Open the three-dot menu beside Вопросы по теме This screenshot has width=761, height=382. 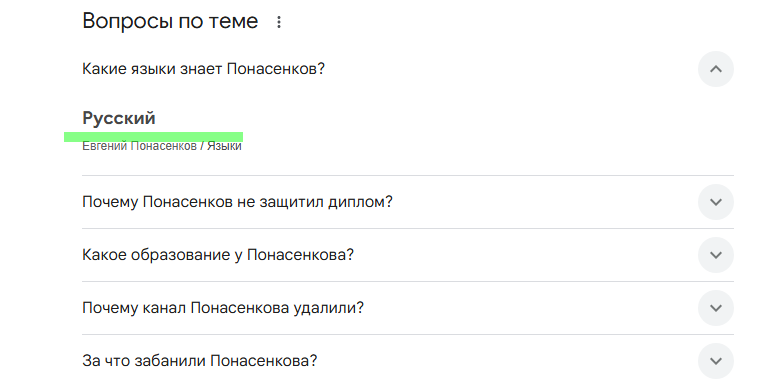(x=279, y=22)
